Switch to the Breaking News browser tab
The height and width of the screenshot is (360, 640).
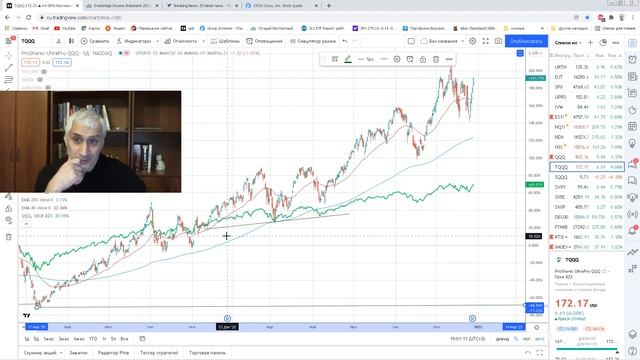pos(203,6)
